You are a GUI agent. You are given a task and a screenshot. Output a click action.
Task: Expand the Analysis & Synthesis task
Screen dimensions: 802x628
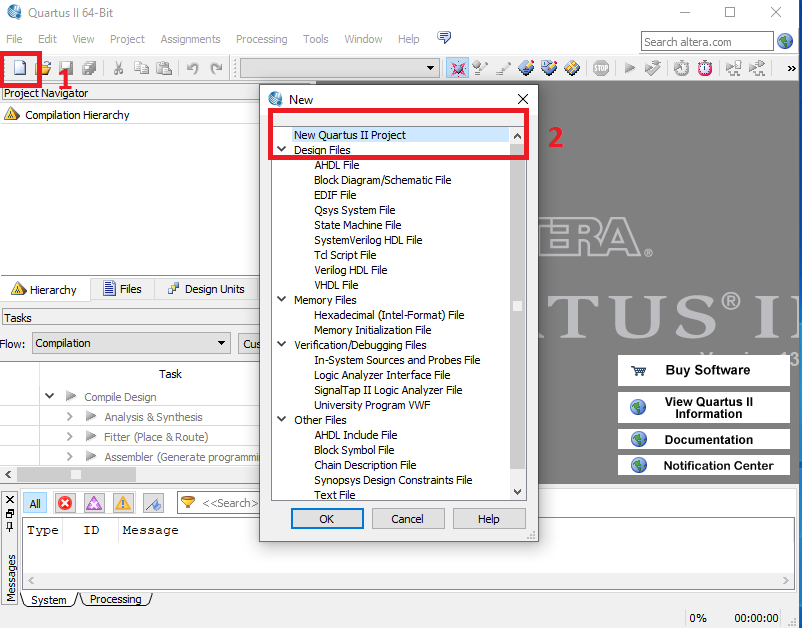(70, 417)
